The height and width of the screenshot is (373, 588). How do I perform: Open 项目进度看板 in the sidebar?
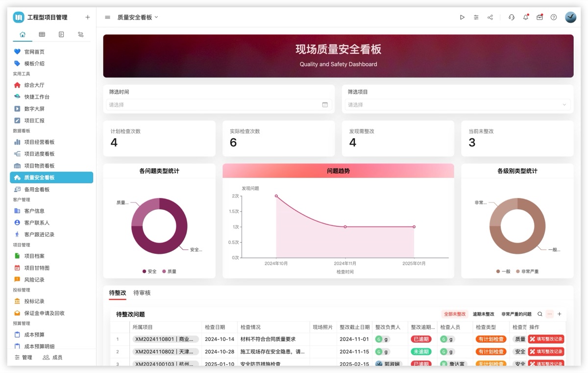[x=51, y=154]
